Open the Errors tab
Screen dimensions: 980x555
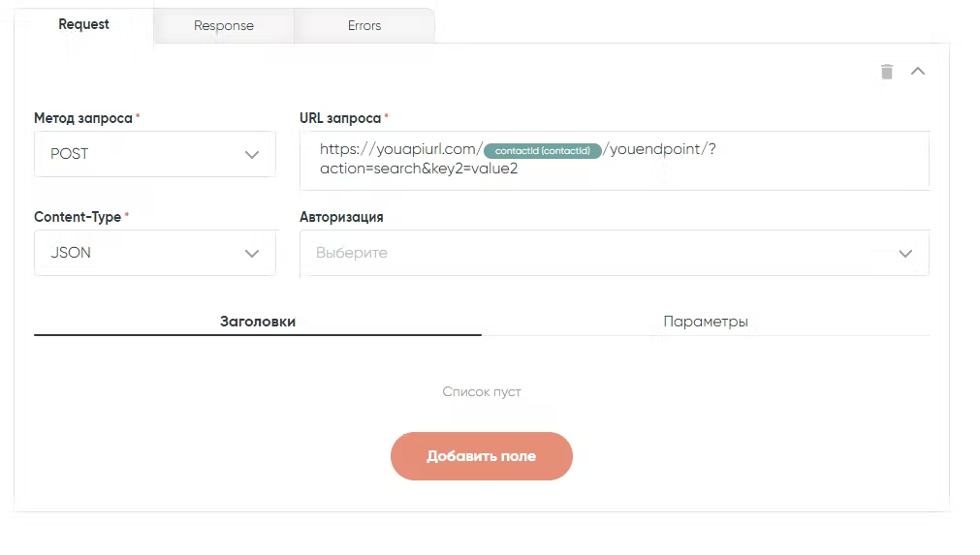(364, 26)
